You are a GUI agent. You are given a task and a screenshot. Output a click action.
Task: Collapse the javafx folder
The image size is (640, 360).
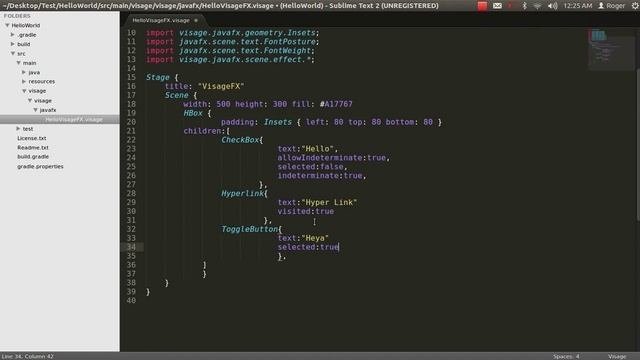[x=36, y=110]
